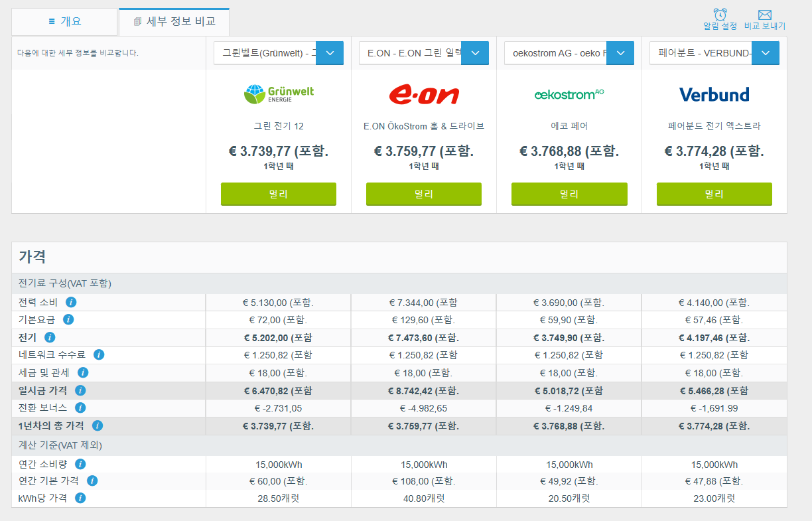Open the oekostrom AG tariff dropdown
The width and height of the screenshot is (812, 521).
tap(569, 53)
